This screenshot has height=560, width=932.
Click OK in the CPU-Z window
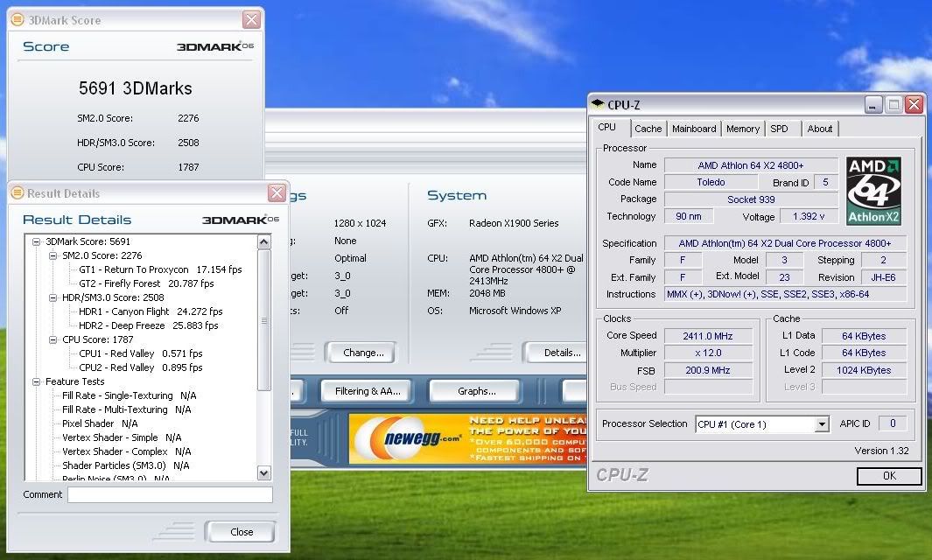(889, 476)
